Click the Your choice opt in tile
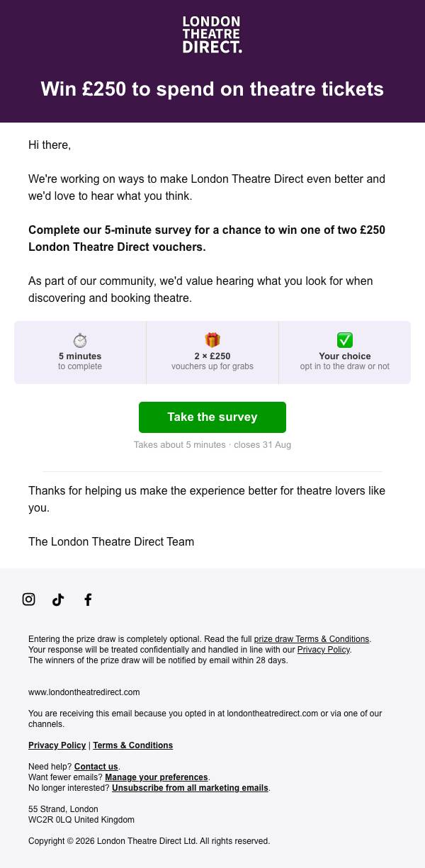Viewport: 425px width, 868px height. coord(345,353)
